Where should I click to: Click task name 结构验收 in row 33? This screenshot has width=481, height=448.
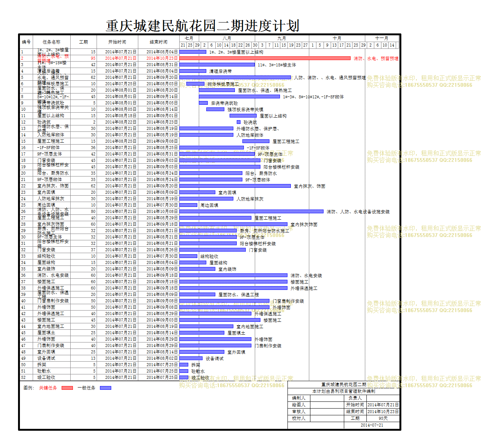click(x=46, y=256)
